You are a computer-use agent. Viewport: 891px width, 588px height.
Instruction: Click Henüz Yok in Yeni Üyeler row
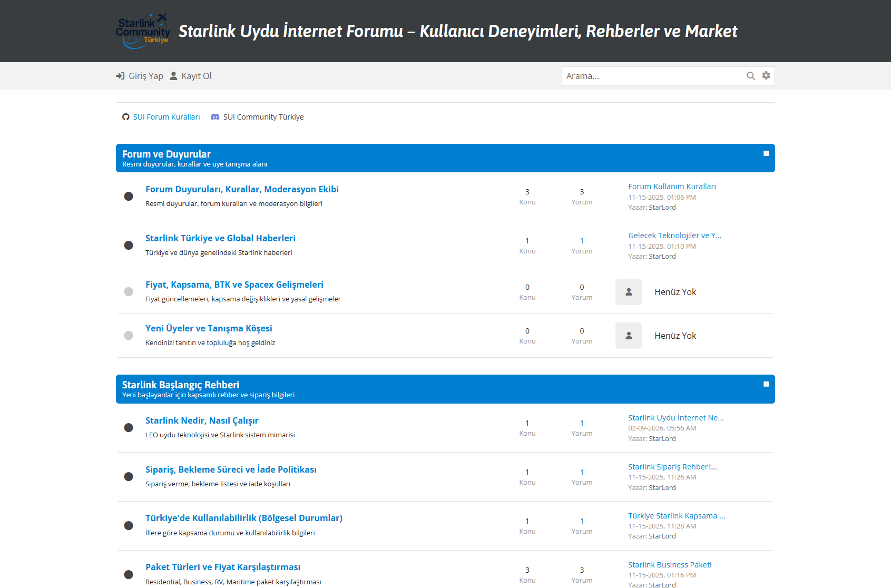pos(675,336)
